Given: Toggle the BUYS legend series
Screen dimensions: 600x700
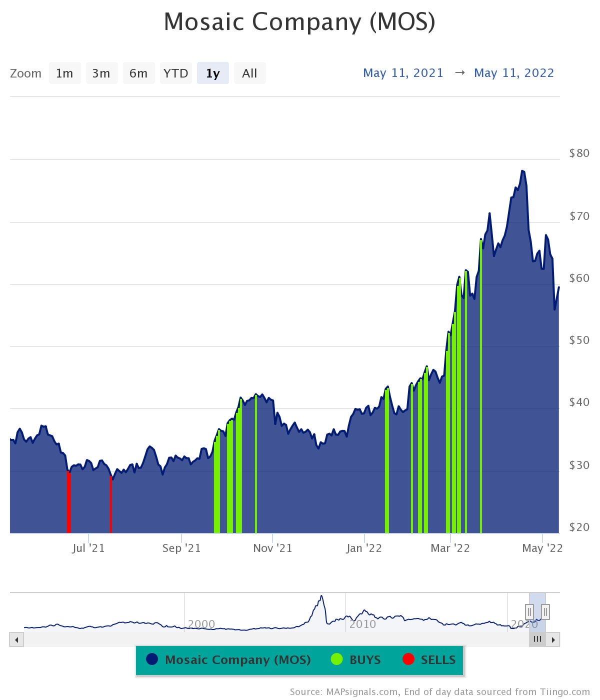Looking at the screenshot, I should tap(356, 660).
